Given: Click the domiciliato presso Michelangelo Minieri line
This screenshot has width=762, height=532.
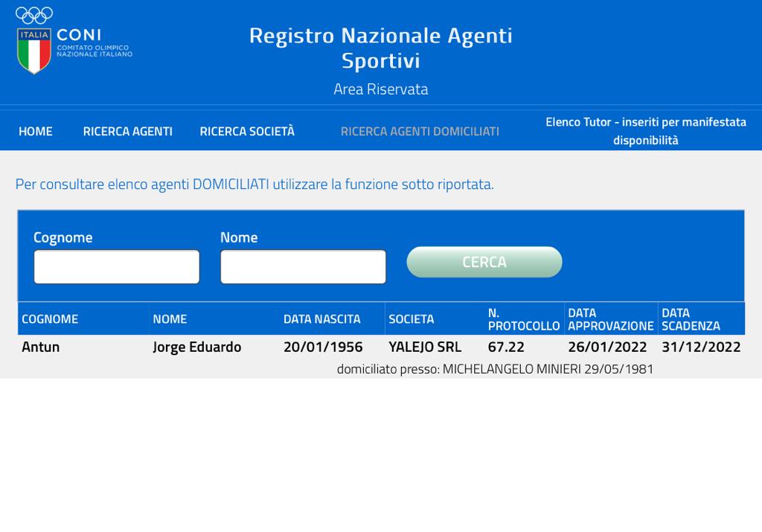Looking at the screenshot, I should click(x=495, y=369).
